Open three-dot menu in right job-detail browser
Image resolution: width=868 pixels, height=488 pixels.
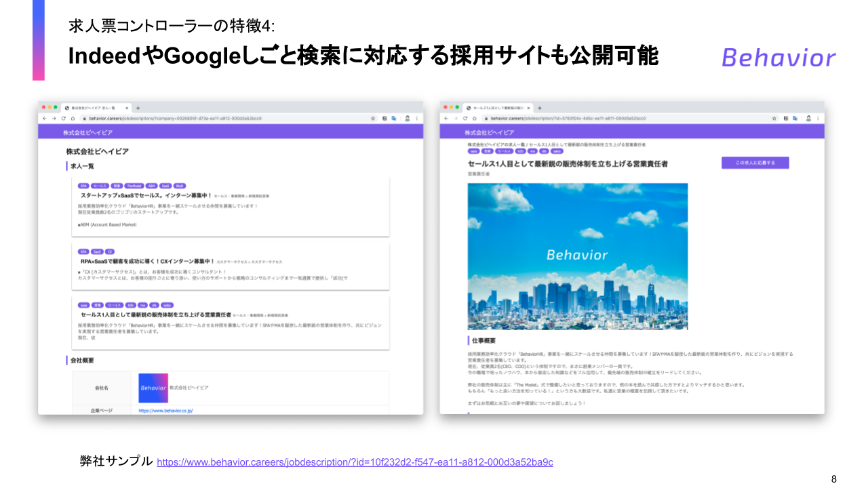[818, 118]
